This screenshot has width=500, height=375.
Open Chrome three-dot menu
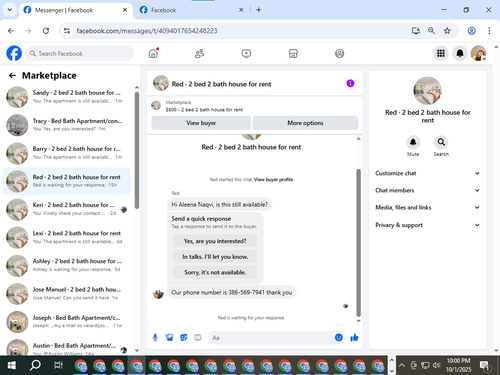489,31
